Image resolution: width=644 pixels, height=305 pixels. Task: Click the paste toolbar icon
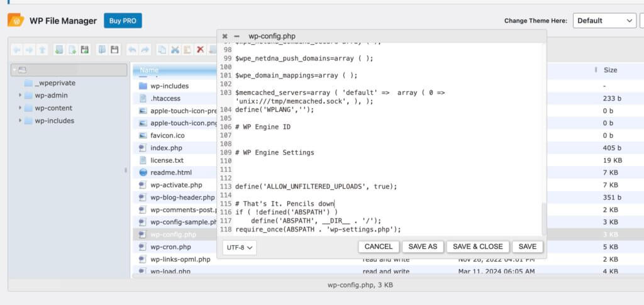pos(187,50)
